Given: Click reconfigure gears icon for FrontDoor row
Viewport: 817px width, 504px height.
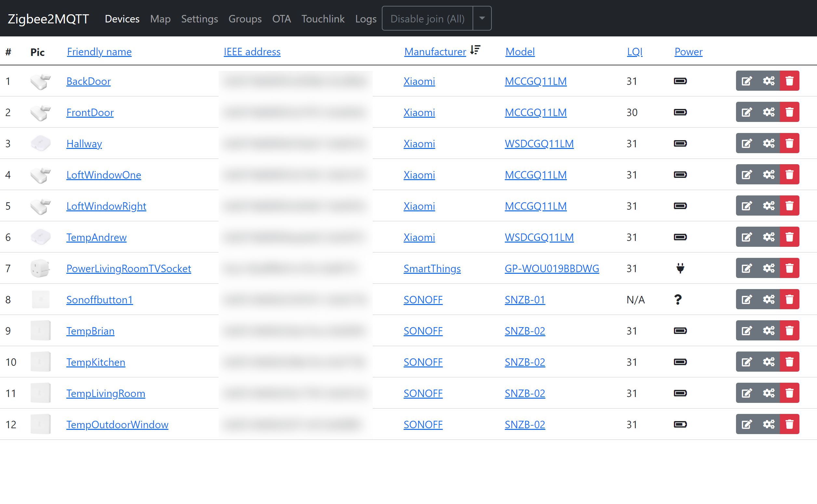Looking at the screenshot, I should point(769,112).
